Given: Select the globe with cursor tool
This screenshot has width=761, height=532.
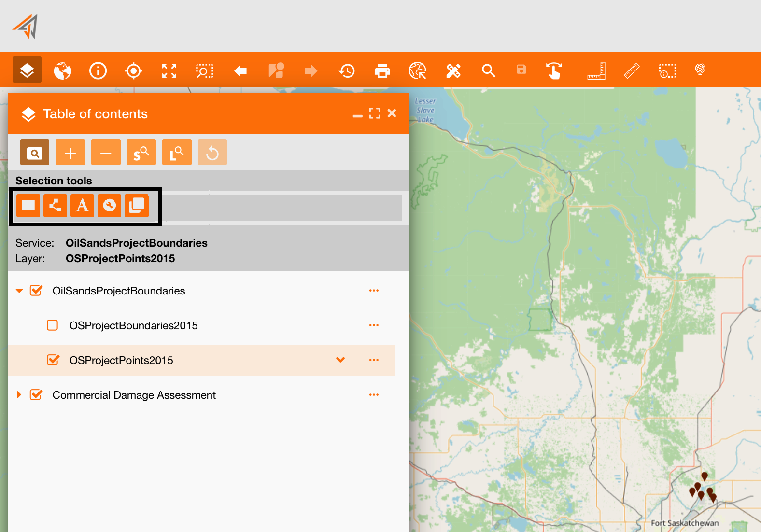Looking at the screenshot, I should click(x=418, y=70).
